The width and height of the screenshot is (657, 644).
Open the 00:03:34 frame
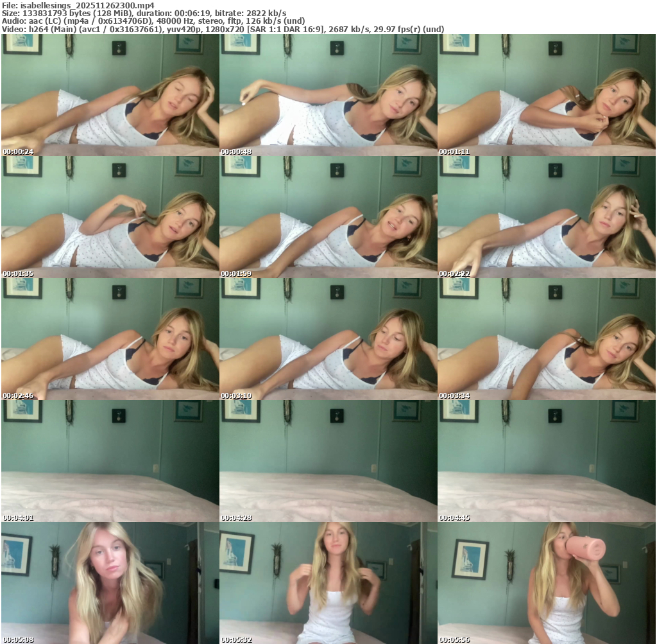[x=547, y=339]
